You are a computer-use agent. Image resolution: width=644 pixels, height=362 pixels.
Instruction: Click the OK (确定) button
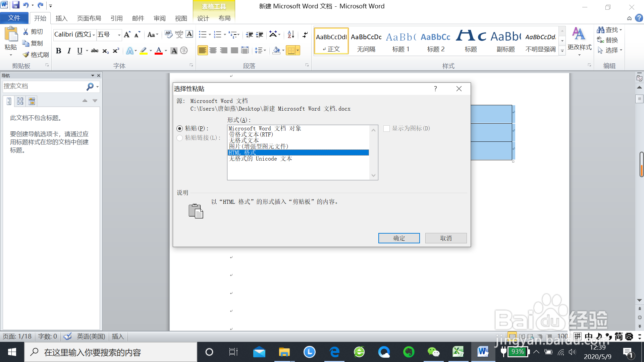click(x=399, y=238)
